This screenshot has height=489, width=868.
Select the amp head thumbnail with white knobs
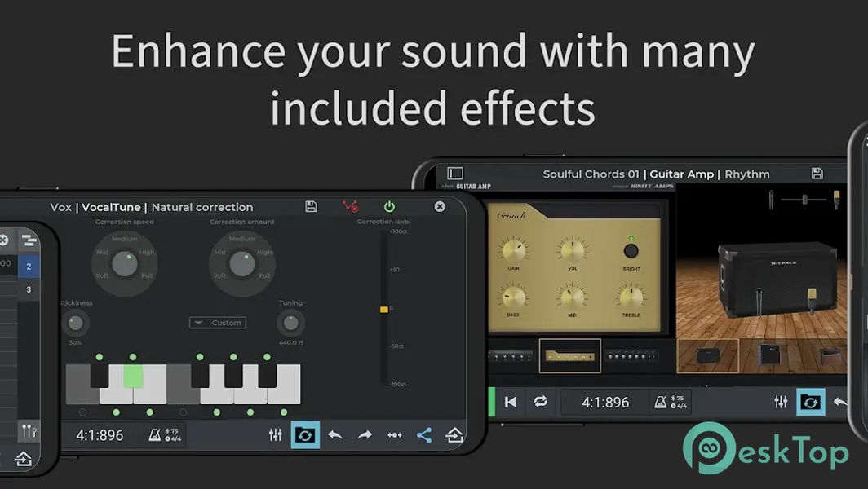pos(631,357)
